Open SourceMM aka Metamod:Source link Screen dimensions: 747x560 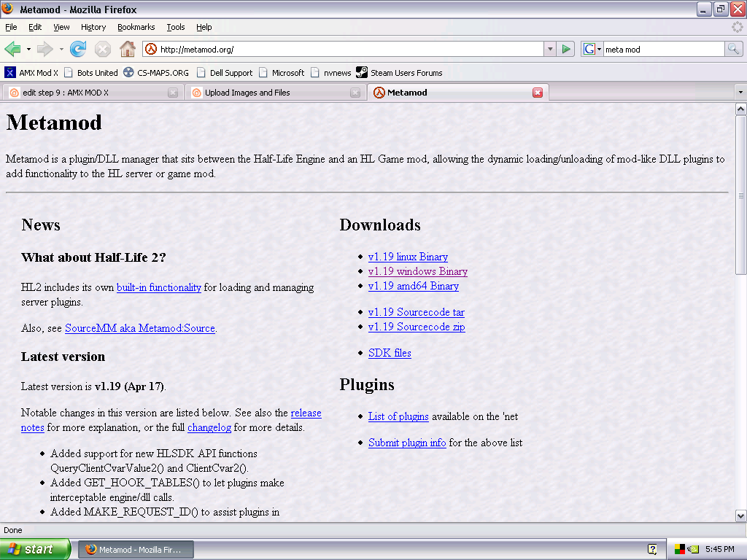139,328
